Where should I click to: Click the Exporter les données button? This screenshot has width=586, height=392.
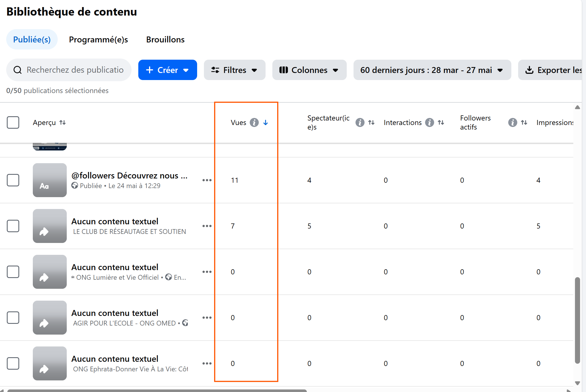(552, 70)
